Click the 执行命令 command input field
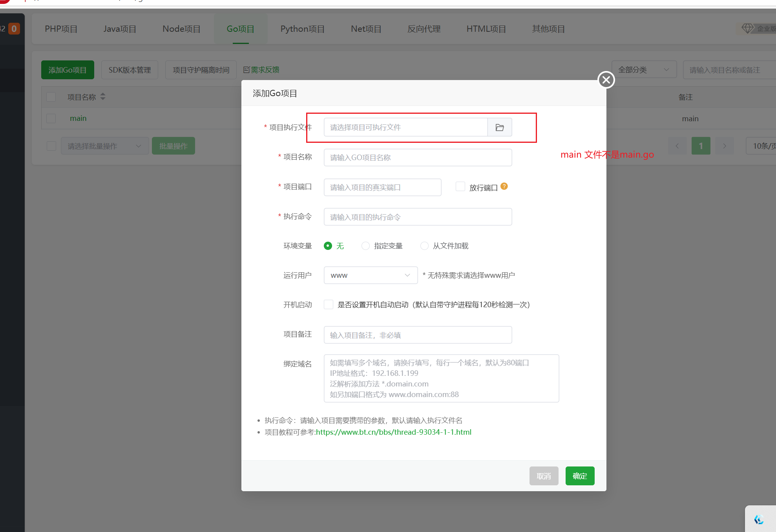This screenshot has height=532, width=776. point(418,217)
